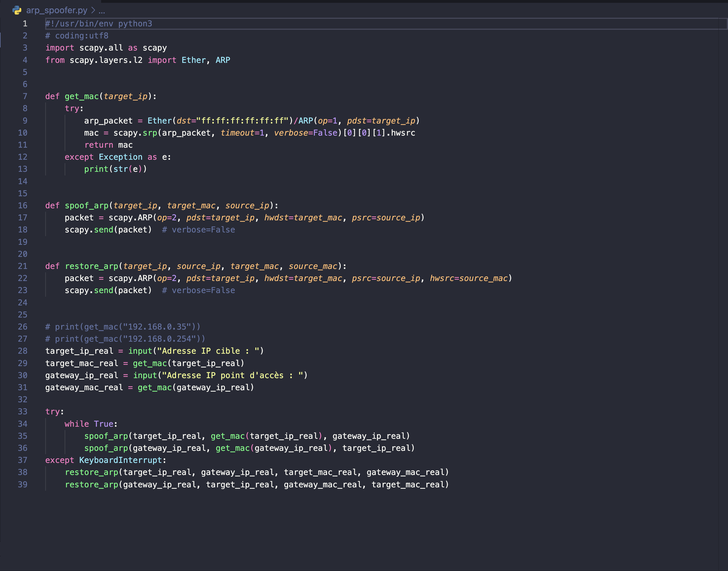This screenshot has width=728, height=571.
Task: Click 'KeyboardInterrupt' on line 37
Action: [x=120, y=460]
